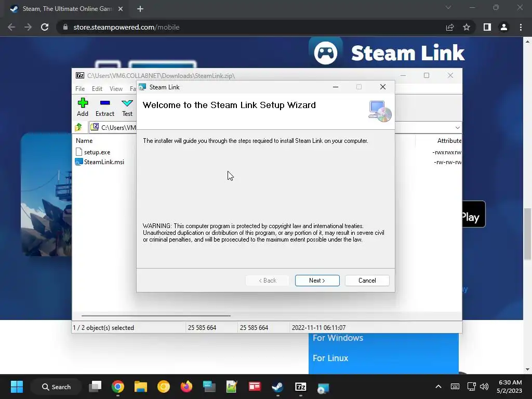Open the 7-Zip Edit menu
This screenshot has height=399, width=532.
tap(97, 88)
